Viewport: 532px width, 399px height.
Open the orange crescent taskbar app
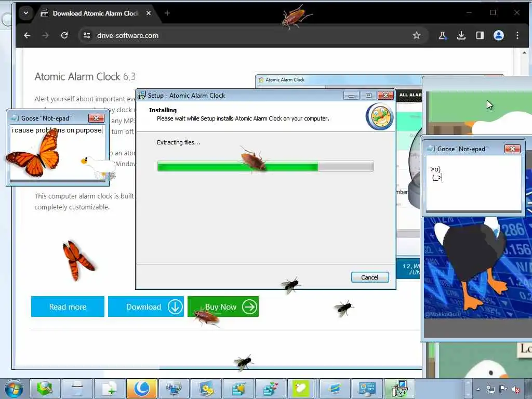pos(142,389)
